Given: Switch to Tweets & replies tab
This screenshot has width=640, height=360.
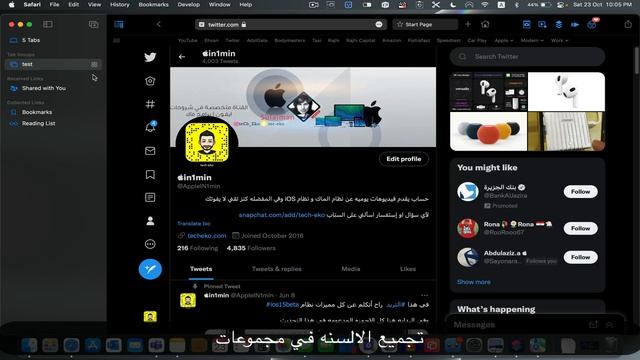Looking at the screenshot, I should [x=277, y=269].
